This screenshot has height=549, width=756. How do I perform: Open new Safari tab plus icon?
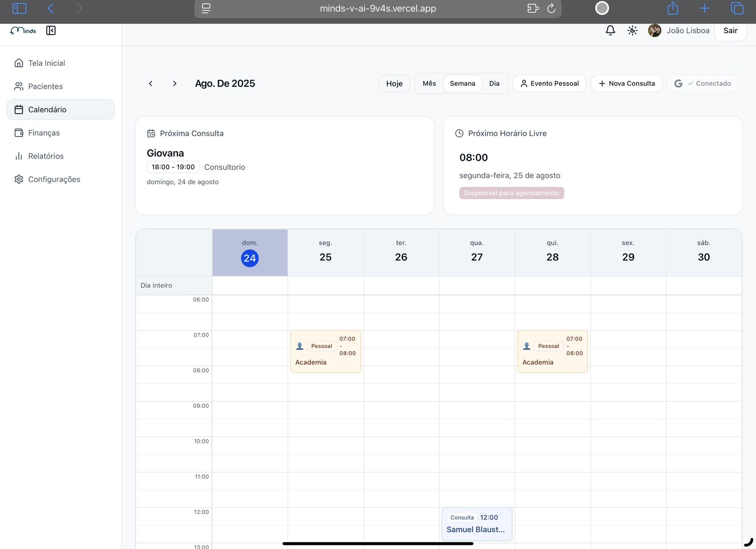[704, 8]
